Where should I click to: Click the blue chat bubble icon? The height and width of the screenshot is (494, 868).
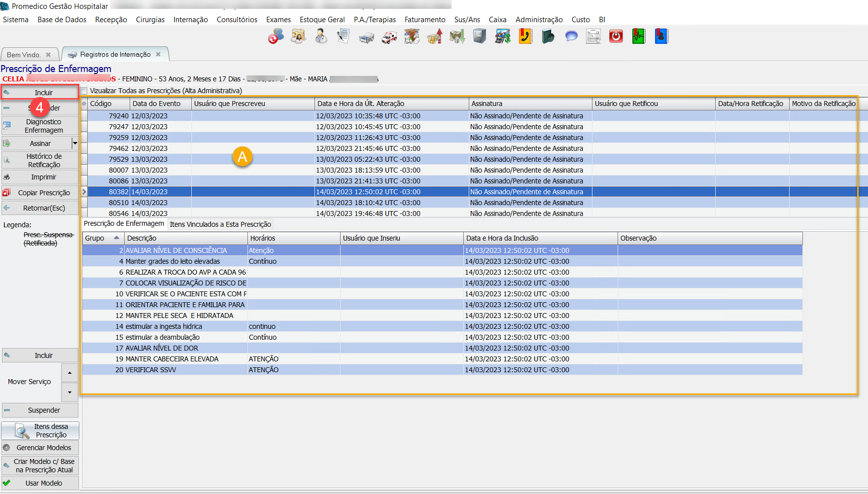pos(571,36)
